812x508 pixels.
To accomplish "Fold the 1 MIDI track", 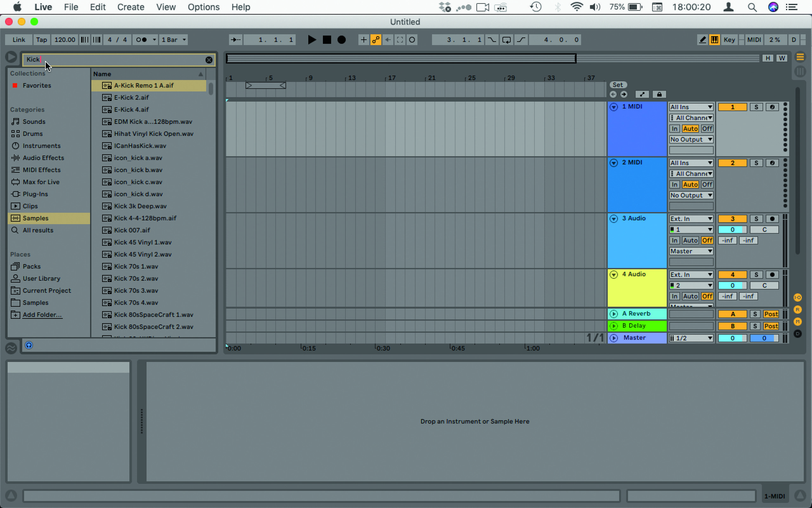I will (614, 107).
